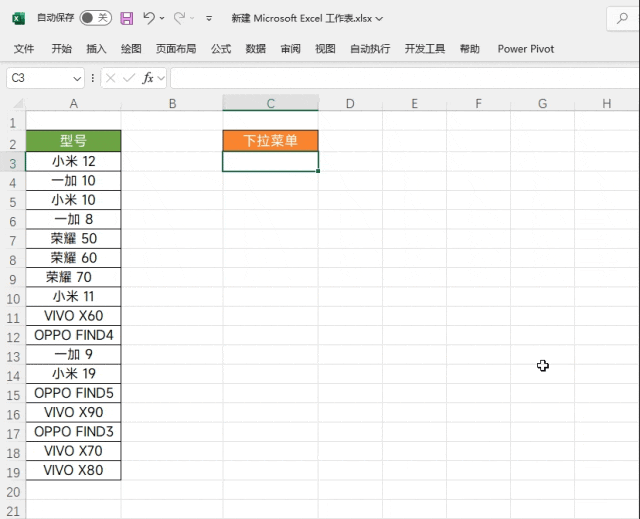Open Customize Quick Access Toolbar dropdown

click(209, 18)
